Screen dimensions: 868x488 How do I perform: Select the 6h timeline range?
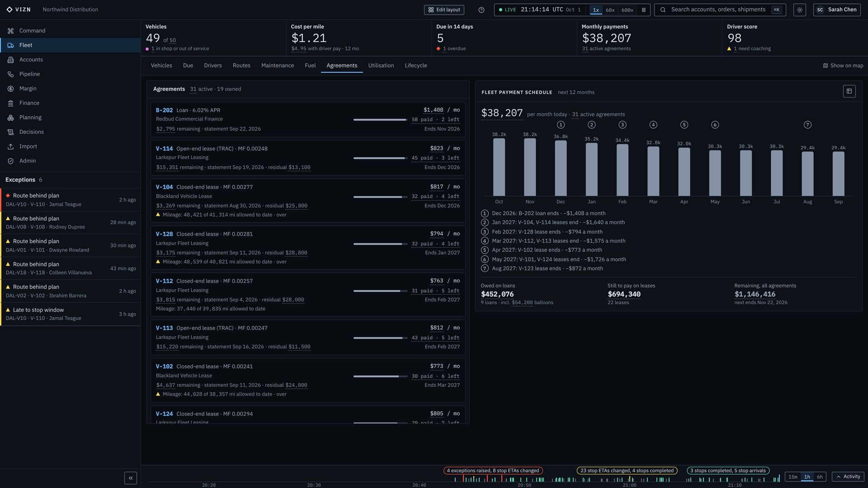coord(820,477)
